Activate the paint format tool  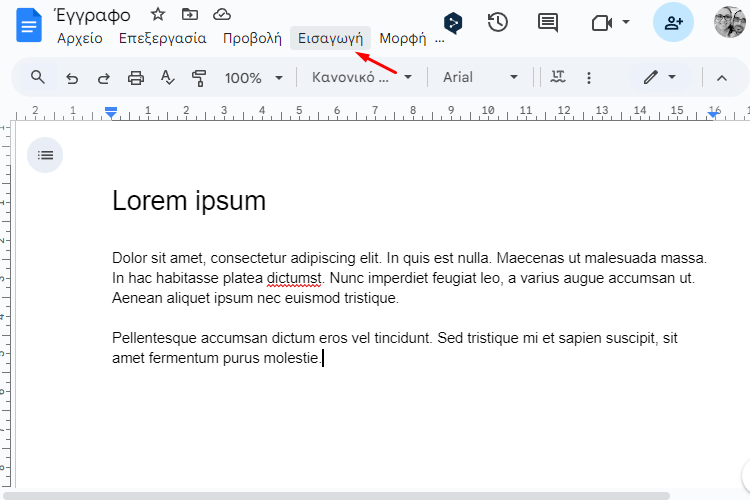coord(199,78)
